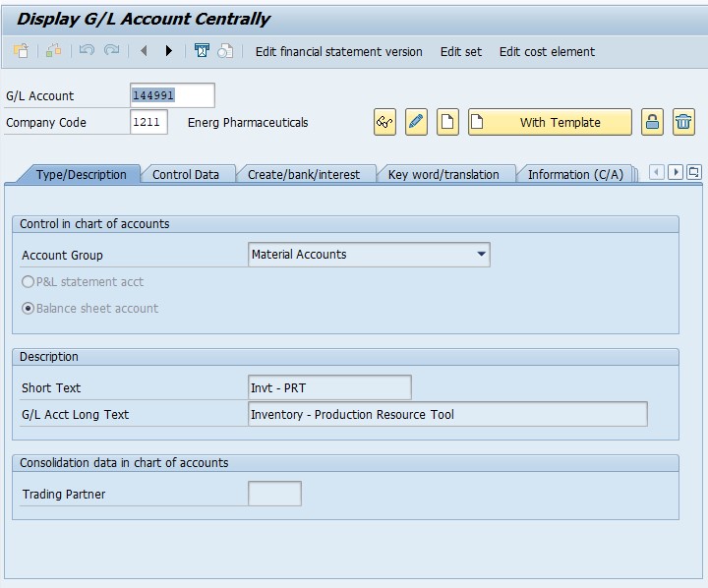Screen dimensions: 708x588
Task: Click the Company Code field
Action: click(148, 122)
